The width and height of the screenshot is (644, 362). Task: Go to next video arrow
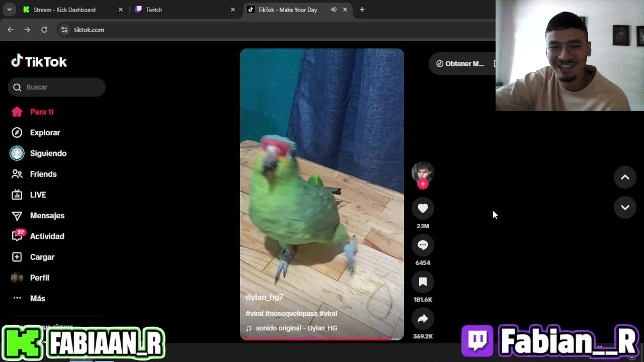[x=625, y=208]
